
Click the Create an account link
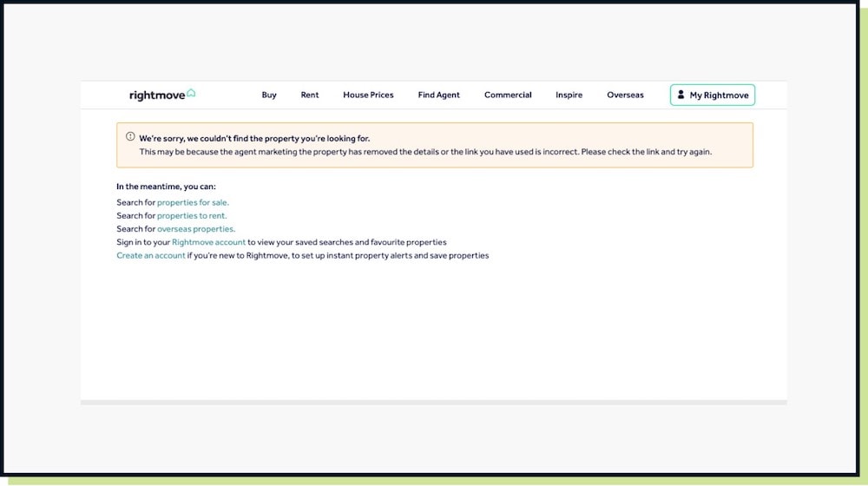150,256
